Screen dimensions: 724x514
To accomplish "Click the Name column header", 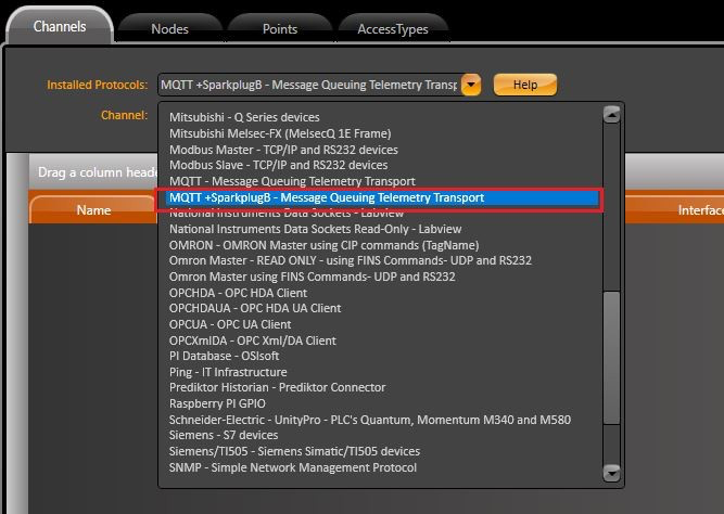I will click(94, 210).
